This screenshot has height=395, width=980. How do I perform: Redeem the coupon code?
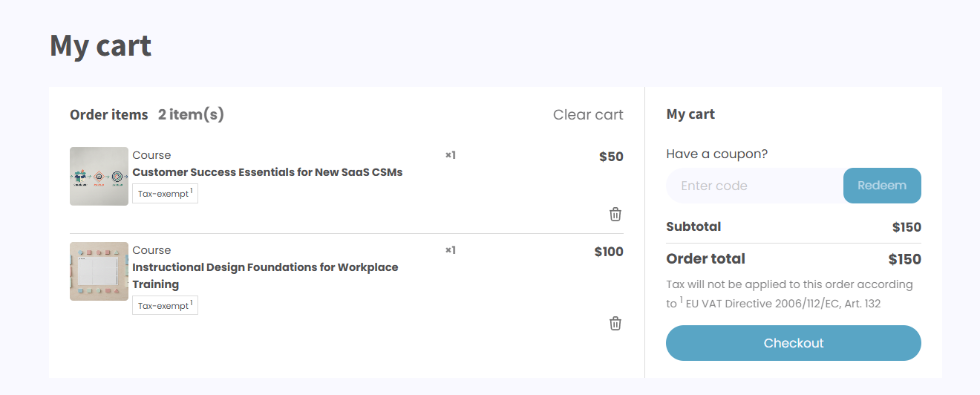click(x=882, y=186)
